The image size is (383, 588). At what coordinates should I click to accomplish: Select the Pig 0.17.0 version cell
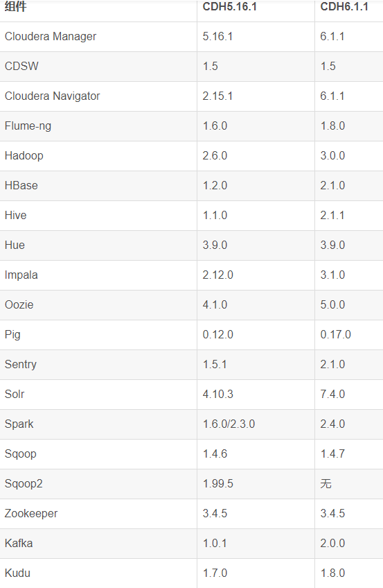pyautogui.click(x=335, y=334)
